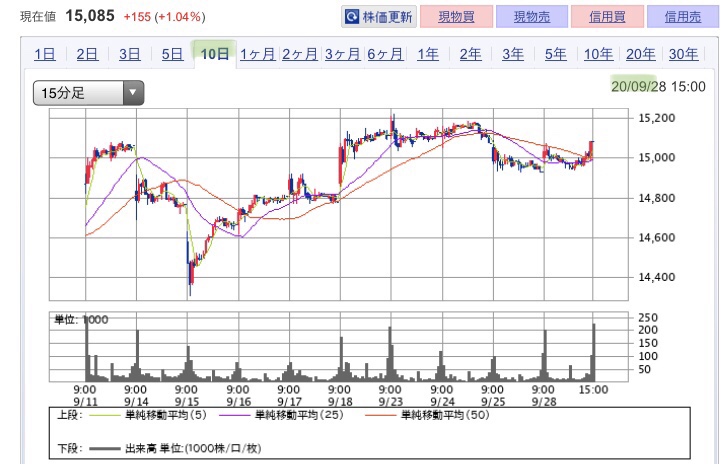Switch chart range to 10年

[x=598, y=54]
